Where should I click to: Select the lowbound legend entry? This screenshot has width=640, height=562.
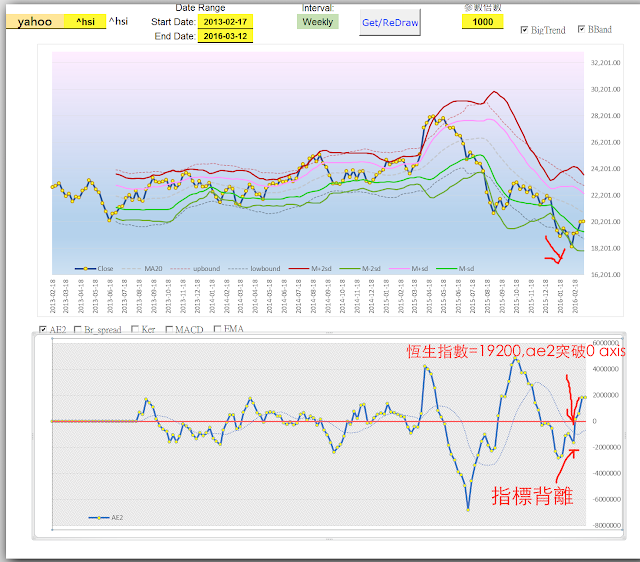(254, 269)
